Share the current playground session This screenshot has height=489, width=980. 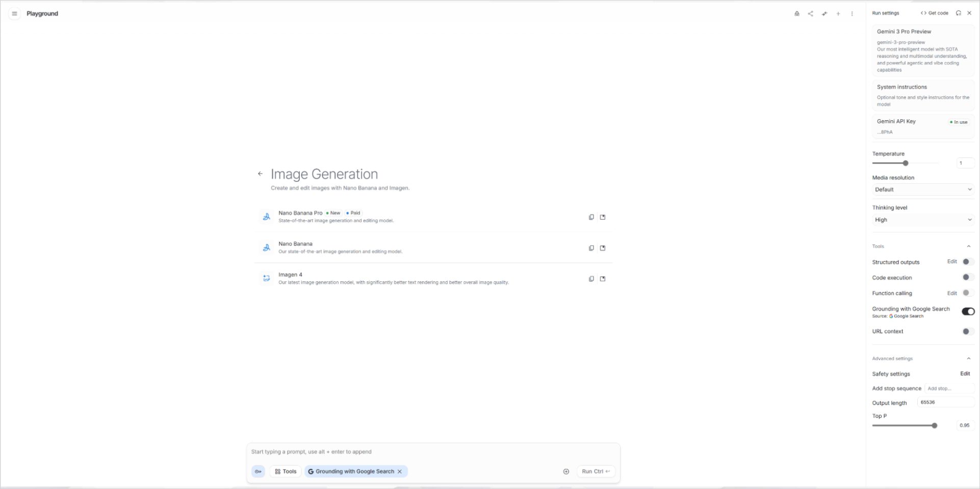810,14
